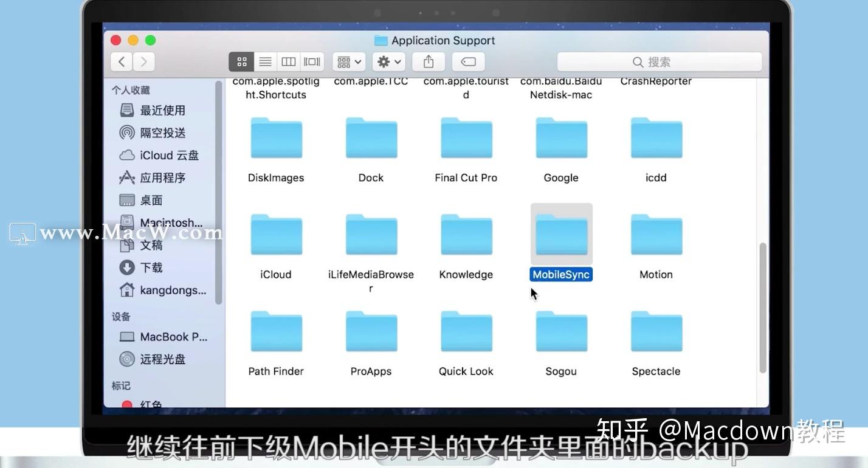Open kangdongs... home folder in sidebar
This screenshot has height=468, width=868.
[x=163, y=290]
